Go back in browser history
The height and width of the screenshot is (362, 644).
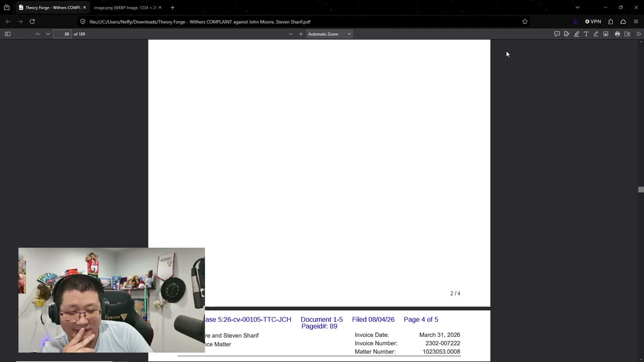pos(8,21)
